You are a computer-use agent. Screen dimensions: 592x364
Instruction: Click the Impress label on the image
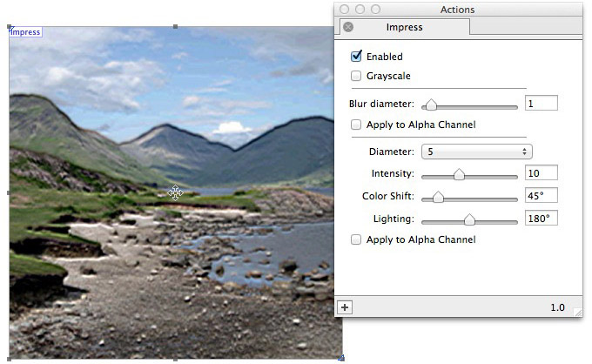pos(25,32)
